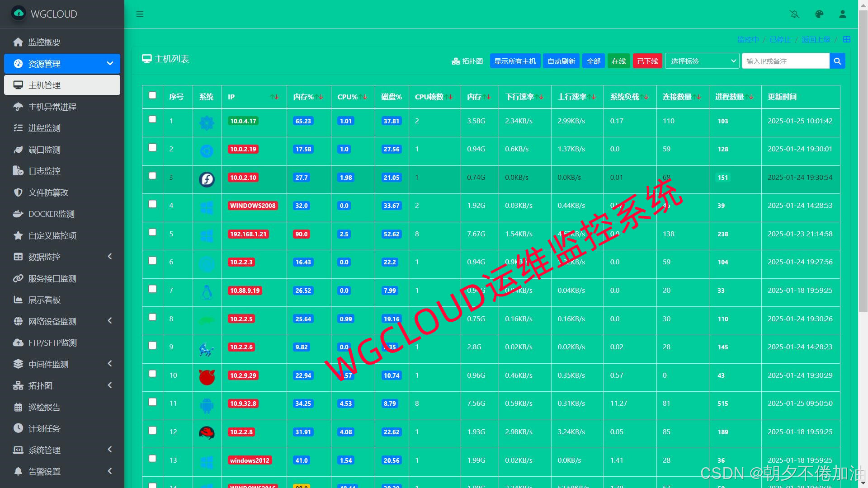Switch to grid view icon
Image resolution: width=868 pixels, height=488 pixels.
pos(847,39)
